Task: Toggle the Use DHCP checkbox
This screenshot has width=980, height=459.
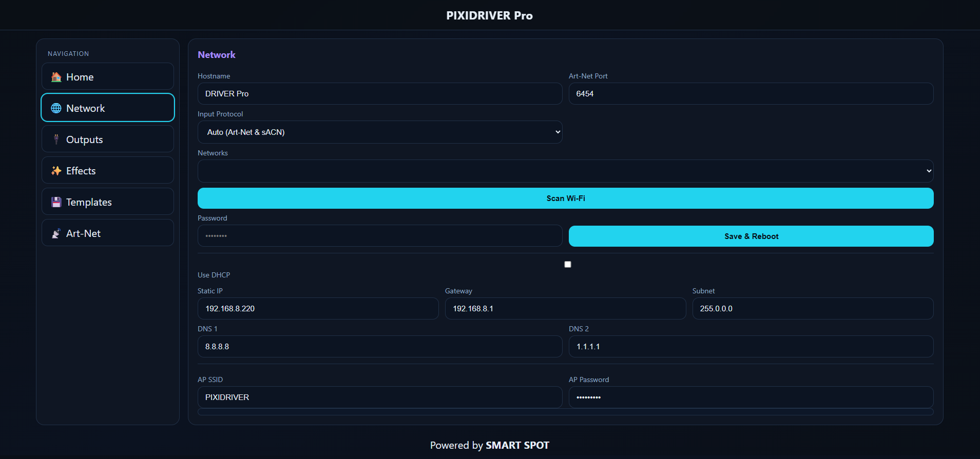Action: coord(567,264)
